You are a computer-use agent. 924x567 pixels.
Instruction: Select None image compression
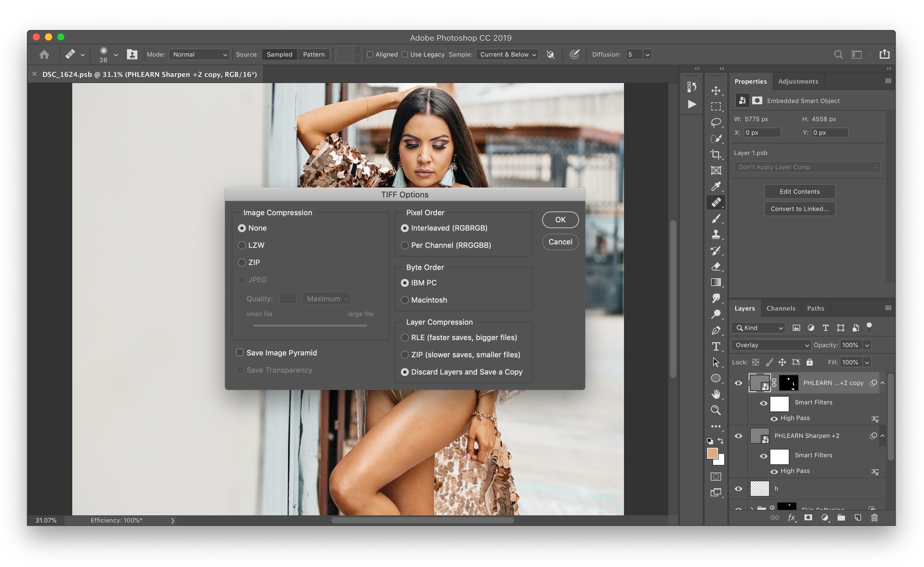(242, 227)
